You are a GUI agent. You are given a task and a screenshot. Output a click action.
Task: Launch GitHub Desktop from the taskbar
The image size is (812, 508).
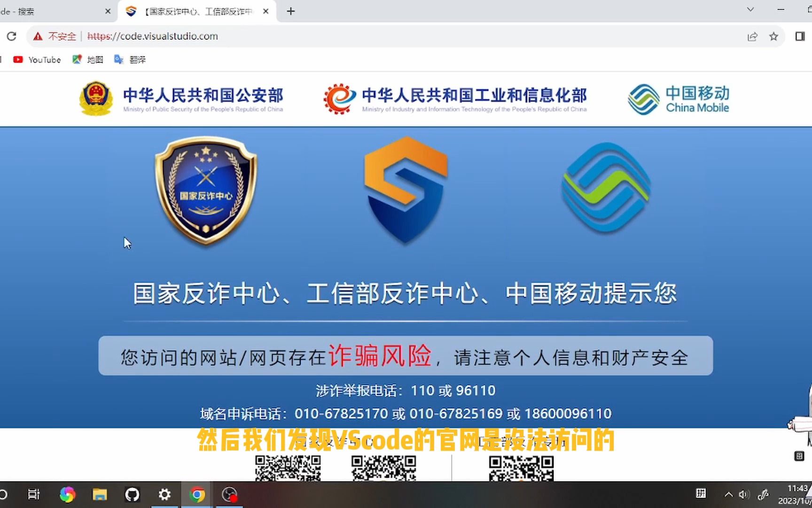(x=132, y=494)
